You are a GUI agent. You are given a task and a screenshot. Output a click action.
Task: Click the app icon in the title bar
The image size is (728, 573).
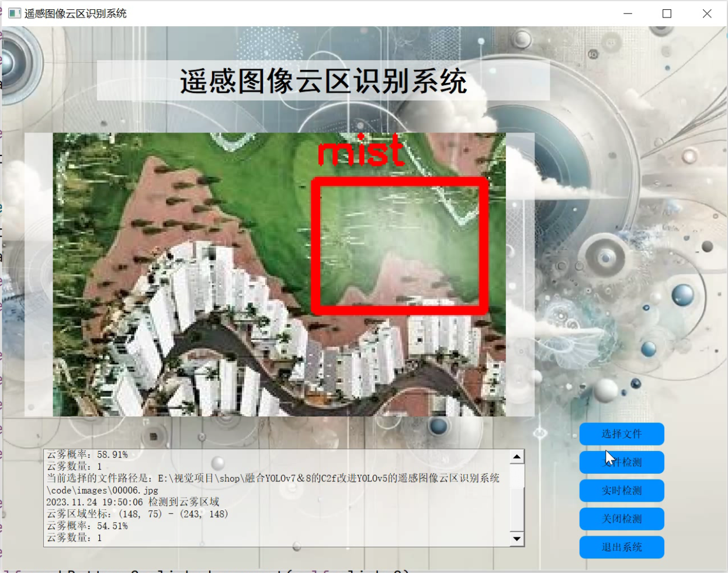pos(15,13)
